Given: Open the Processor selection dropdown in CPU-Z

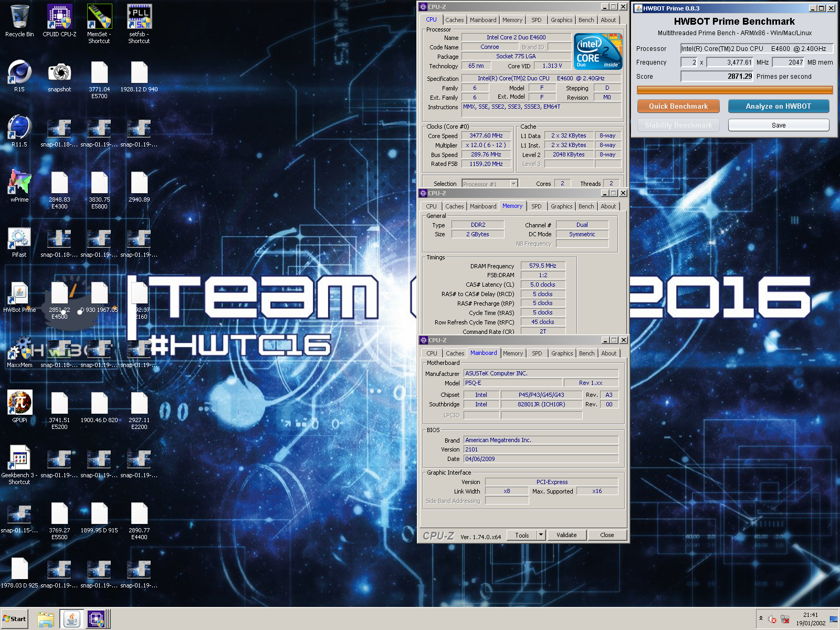Looking at the screenshot, I should pyautogui.click(x=513, y=184).
